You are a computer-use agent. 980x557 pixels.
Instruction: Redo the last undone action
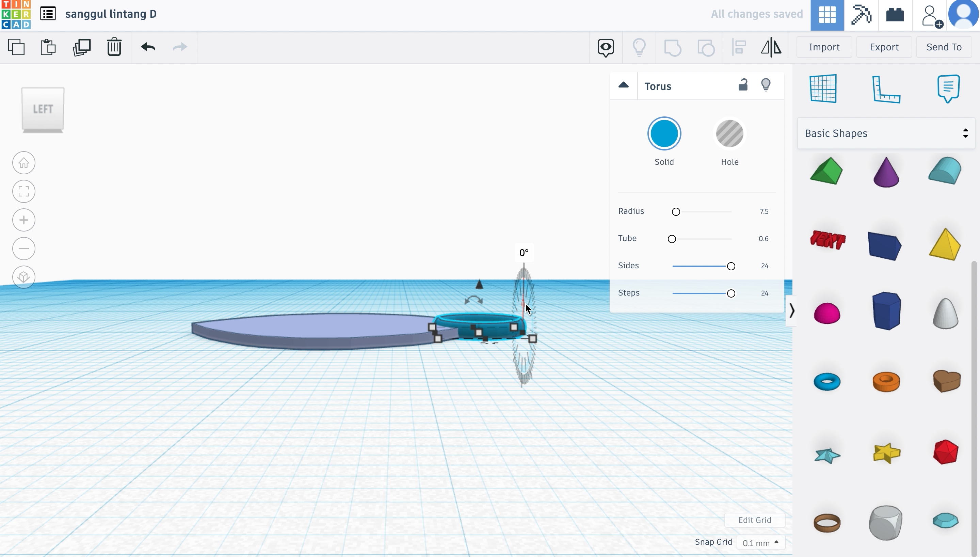[x=180, y=47]
